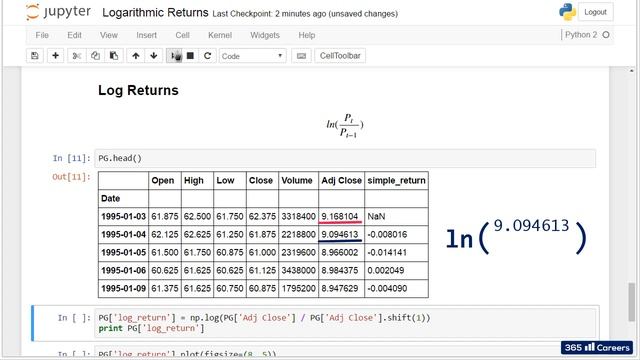Interrupt the kernel with stop icon
This screenshot has height=360, width=640.
click(x=190, y=56)
